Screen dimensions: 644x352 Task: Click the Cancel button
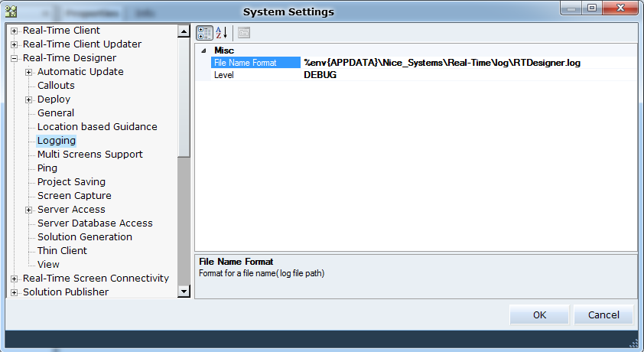pyautogui.click(x=603, y=315)
